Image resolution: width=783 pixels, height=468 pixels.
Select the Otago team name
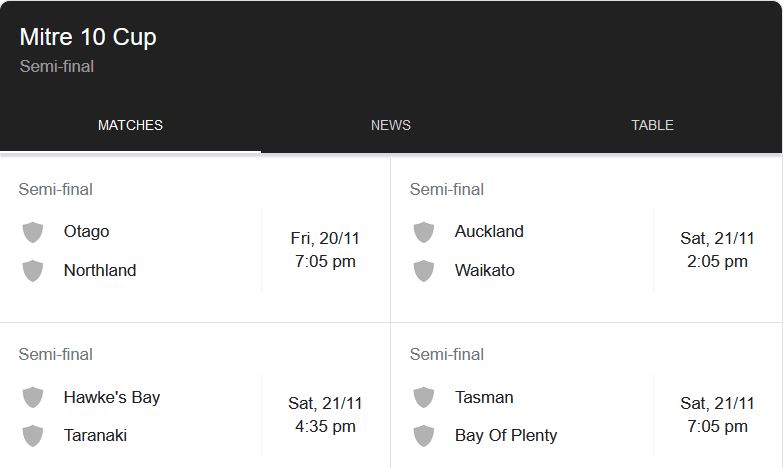[x=86, y=231]
